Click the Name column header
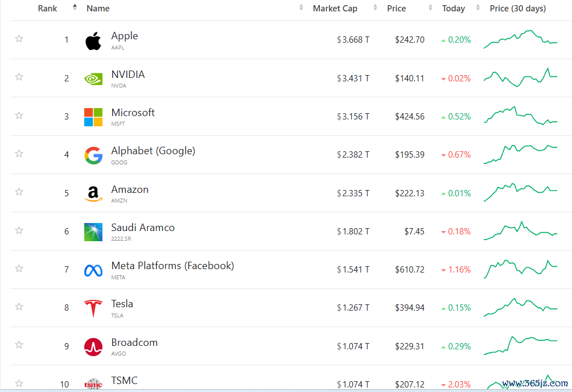The height and width of the screenshot is (392, 572). pyautogui.click(x=98, y=9)
